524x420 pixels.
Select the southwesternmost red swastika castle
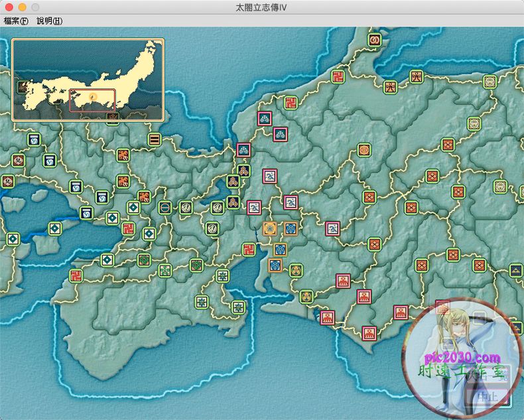[x=76, y=275]
